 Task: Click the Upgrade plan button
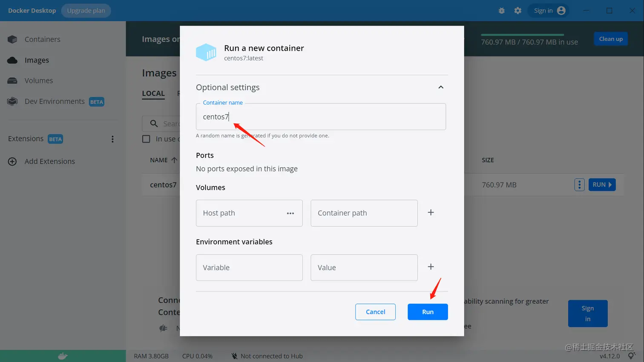(x=86, y=11)
